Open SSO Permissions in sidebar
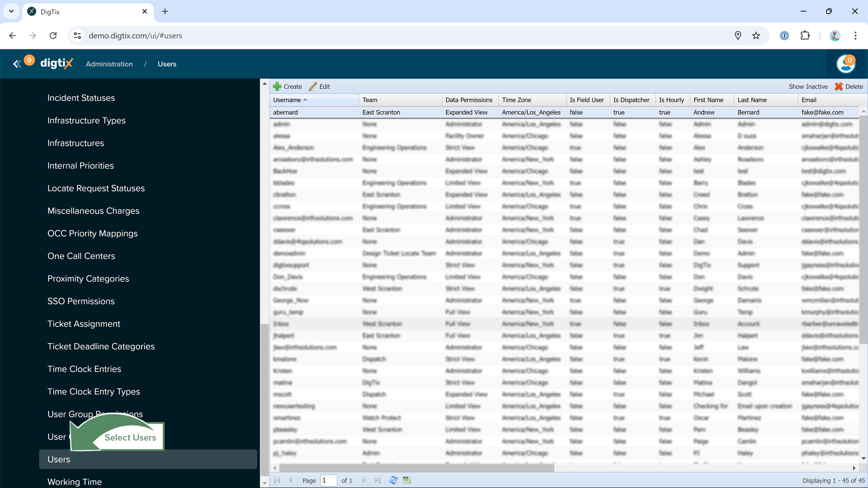Screen dimensions: 868x488 (81, 301)
